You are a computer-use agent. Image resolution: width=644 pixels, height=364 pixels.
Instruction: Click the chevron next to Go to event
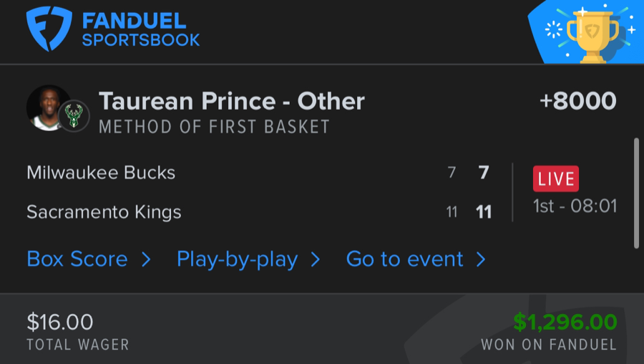(x=481, y=259)
